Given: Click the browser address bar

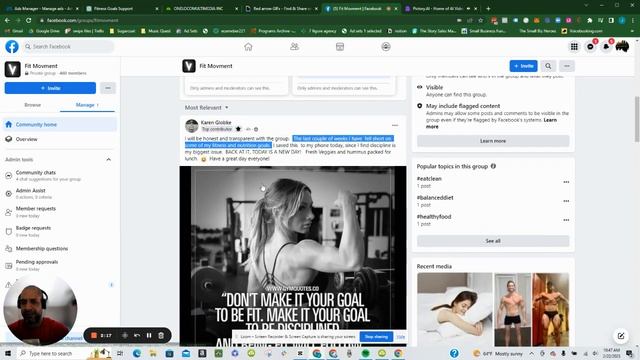Looking at the screenshot, I should click(245, 20).
